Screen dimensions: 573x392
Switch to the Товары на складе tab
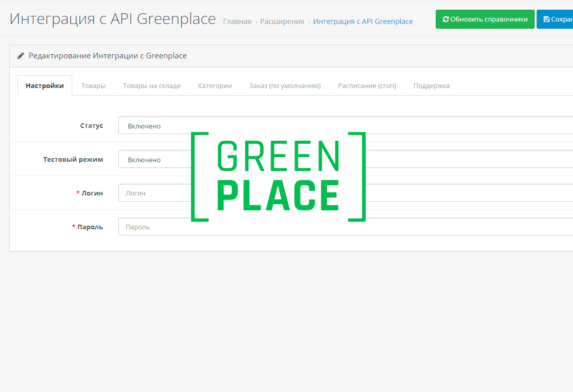pos(152,85)
